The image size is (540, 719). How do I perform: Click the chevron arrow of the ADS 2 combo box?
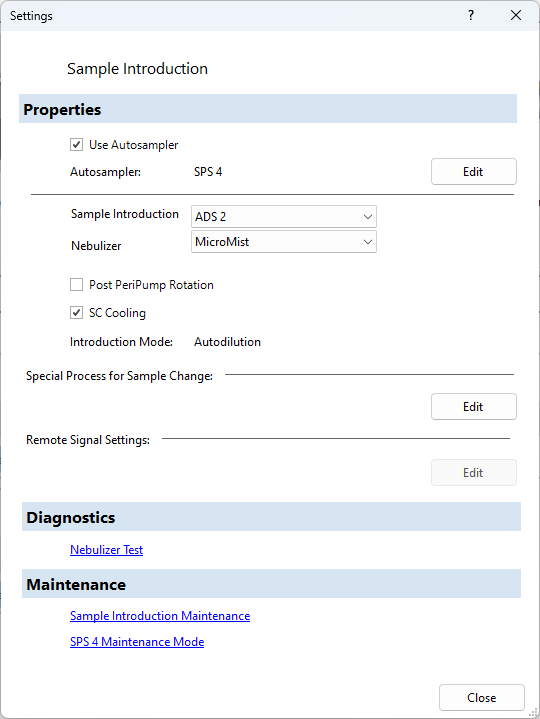click(368, 216)
